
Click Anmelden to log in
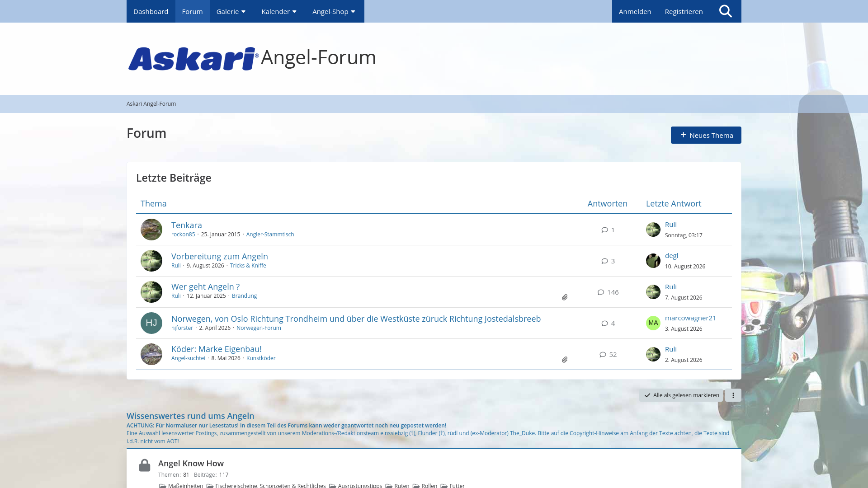(x=635, y=11)
